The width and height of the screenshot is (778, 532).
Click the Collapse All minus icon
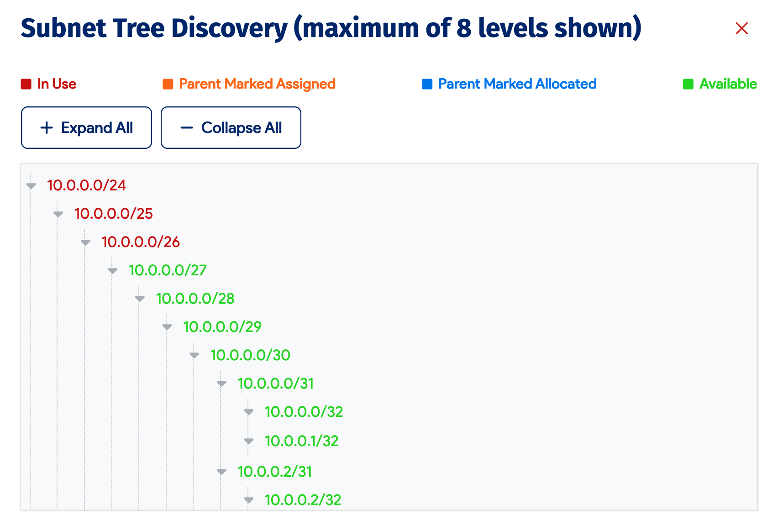pos(186,128)
